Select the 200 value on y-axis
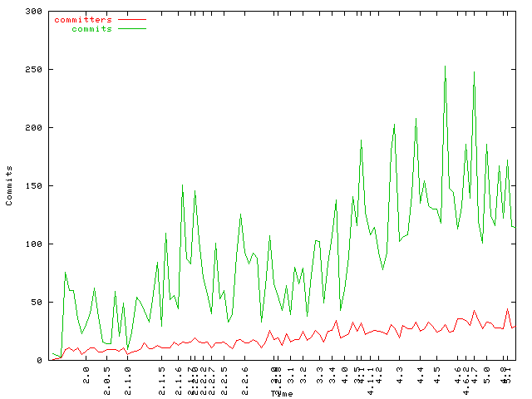 (34, 128)
